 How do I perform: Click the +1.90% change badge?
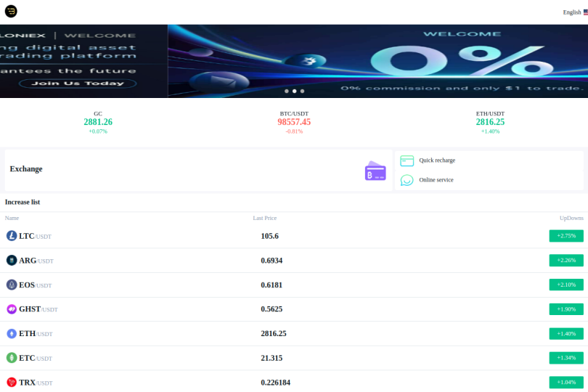tap(566, 309)
